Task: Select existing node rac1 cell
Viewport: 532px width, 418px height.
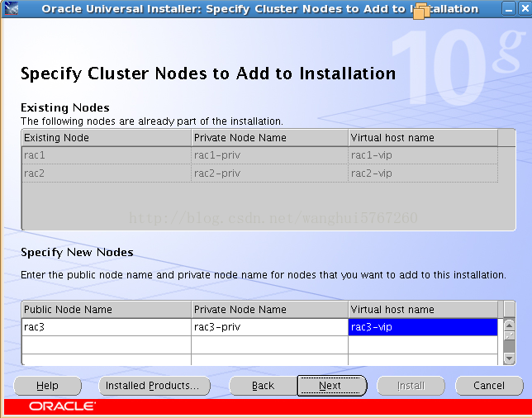Action: coord(107,155)
